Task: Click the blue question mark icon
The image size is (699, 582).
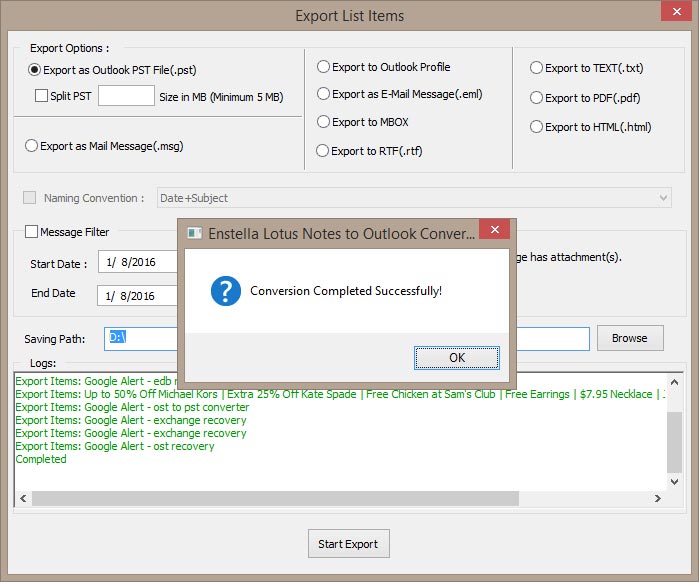Action: tap(225, 291)
